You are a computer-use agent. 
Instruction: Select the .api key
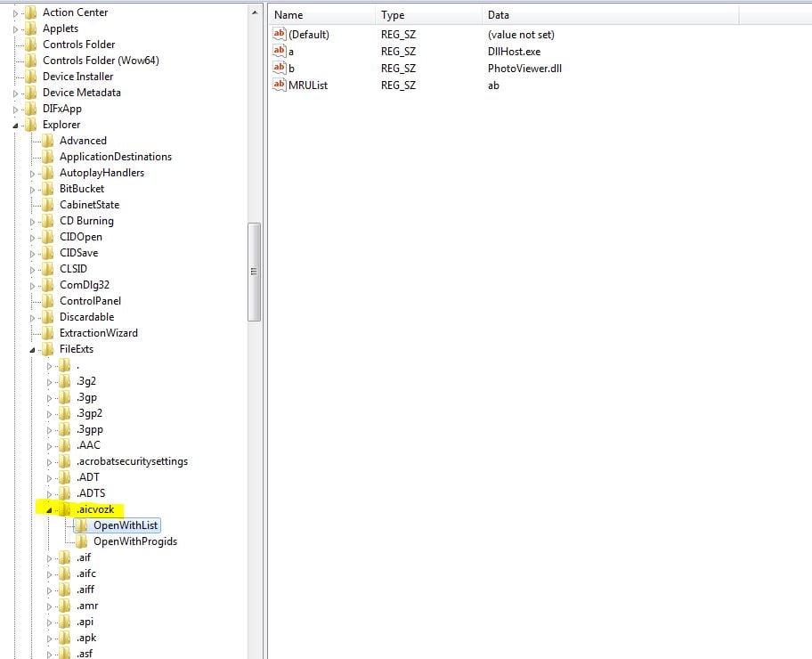click(85, 622)
